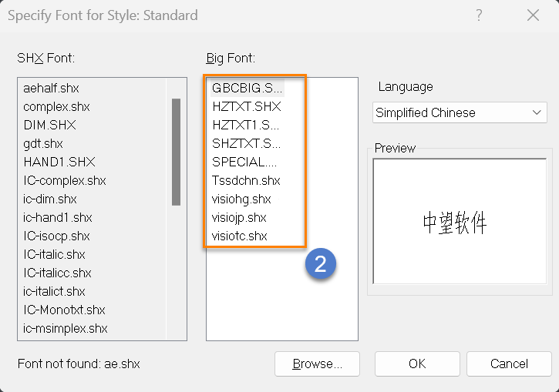Select GBCBIG big font entry
The height and width of the screenshot is (392, 559).
(x=247, y=88)
